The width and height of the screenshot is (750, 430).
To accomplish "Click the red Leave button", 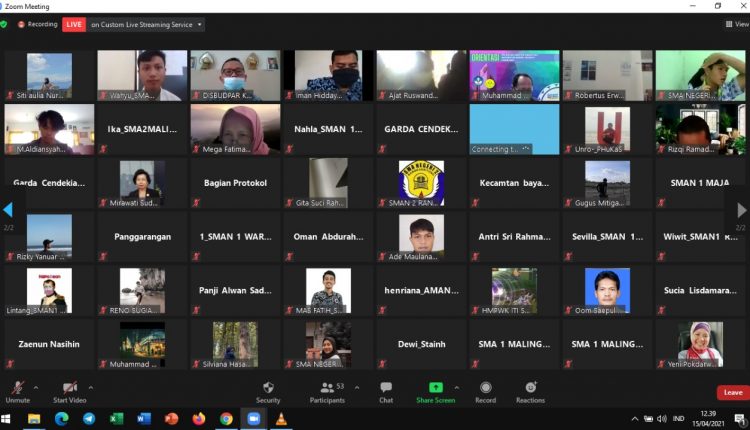I will [x=733, y=392].
